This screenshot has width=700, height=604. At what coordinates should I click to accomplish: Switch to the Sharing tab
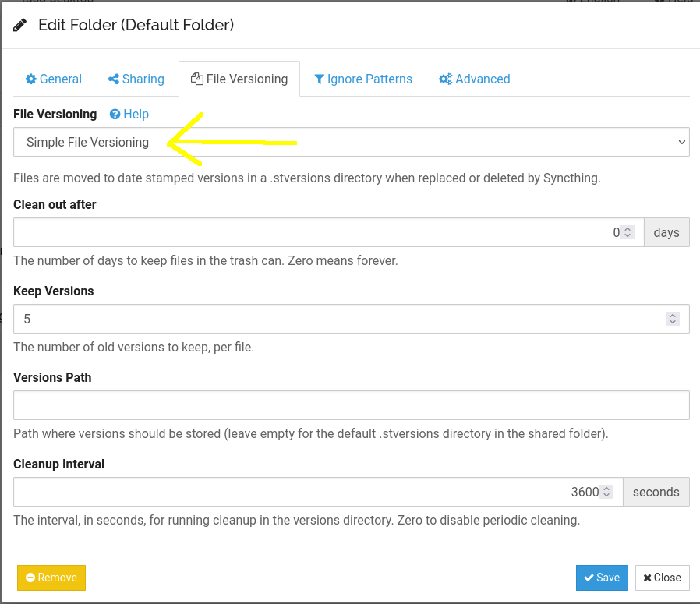[136, 79]
